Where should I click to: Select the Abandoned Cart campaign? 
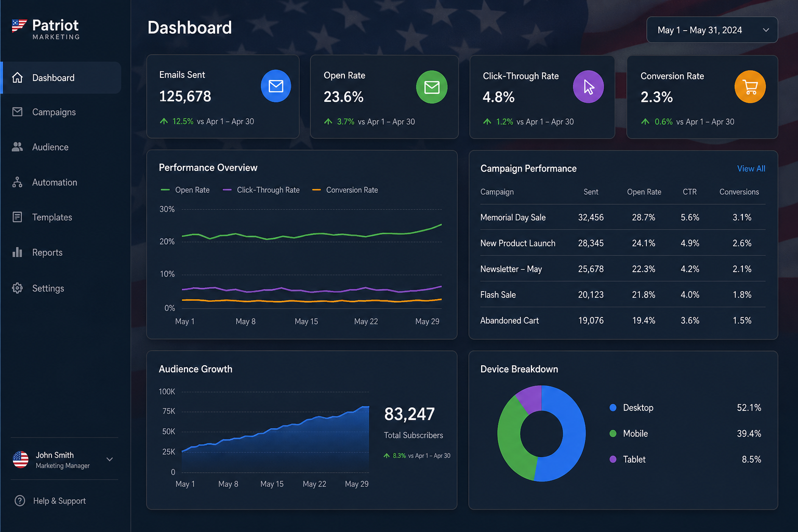click(x=622, y=321)
